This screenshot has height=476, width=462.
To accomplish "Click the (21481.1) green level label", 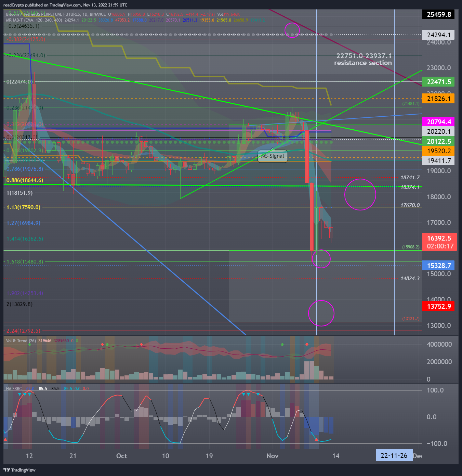I will tap(411, 104).
